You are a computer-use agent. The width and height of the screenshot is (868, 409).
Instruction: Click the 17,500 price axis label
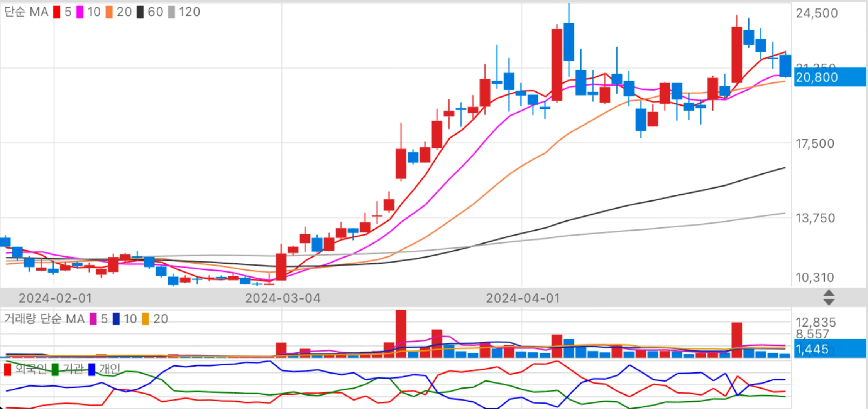815,144
